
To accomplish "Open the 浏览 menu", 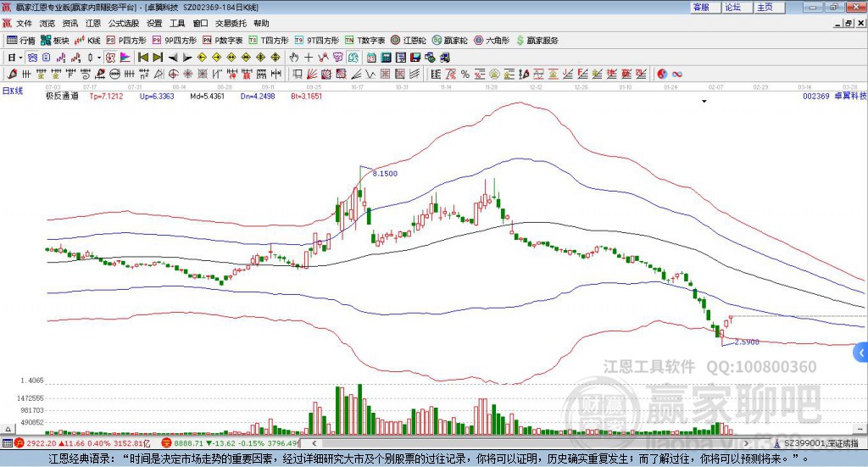I will [47, 23].
